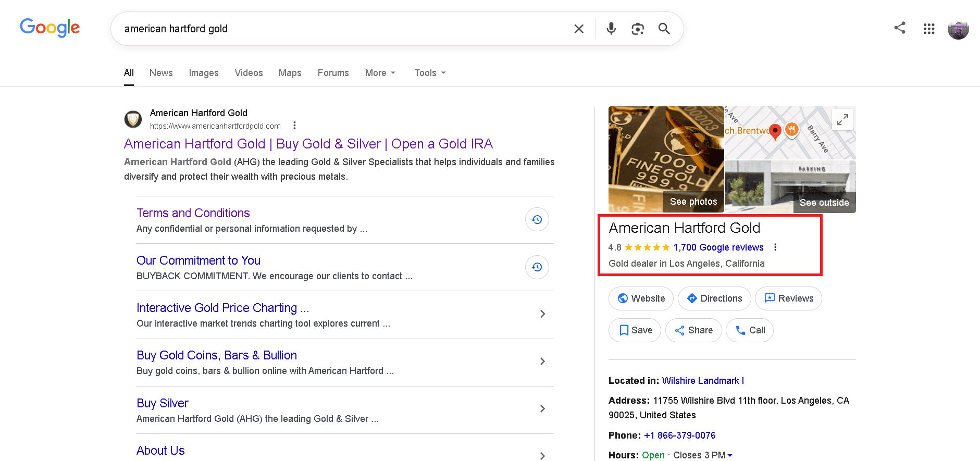Expand the About Us row chevron
The image size is (980, 461).
(x=542, y=456)
